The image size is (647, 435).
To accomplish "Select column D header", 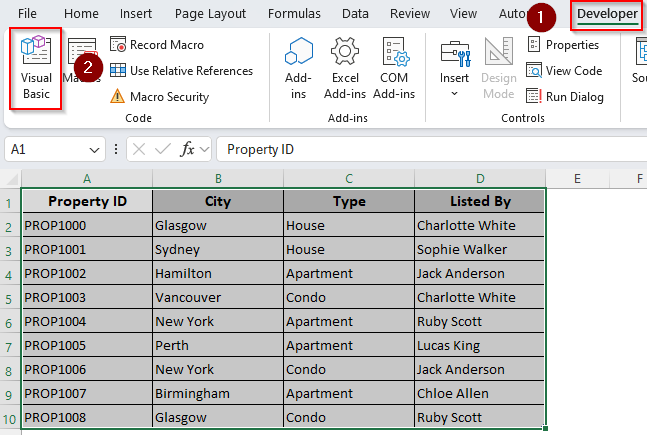I will [x=480, y=179].
